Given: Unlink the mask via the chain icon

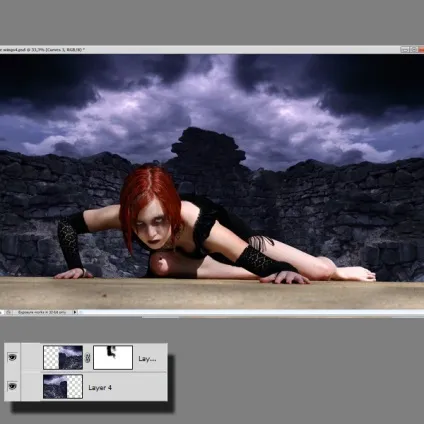Looking at the screenshot, I should click(x=88, y=358).
